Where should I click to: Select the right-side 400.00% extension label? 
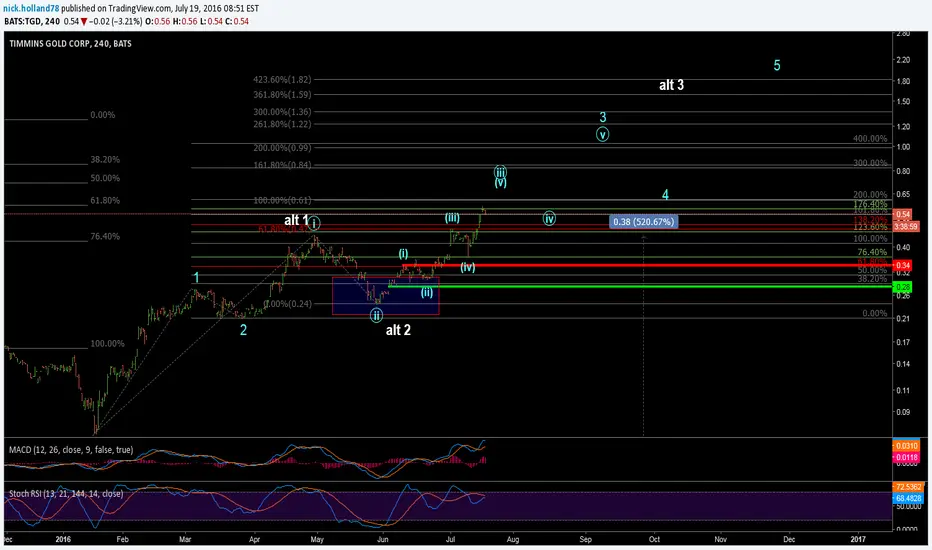point(870,139)
